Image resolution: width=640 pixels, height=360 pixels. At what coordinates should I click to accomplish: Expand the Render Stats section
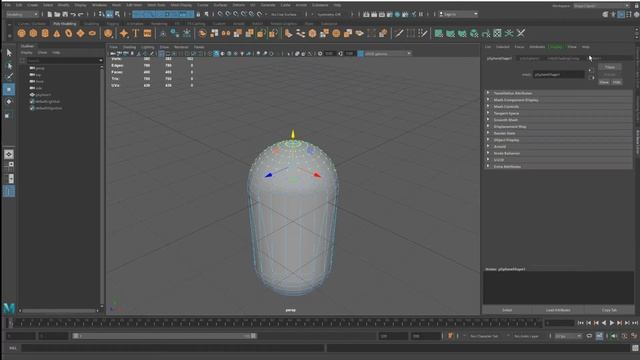(x=559, y=133)
